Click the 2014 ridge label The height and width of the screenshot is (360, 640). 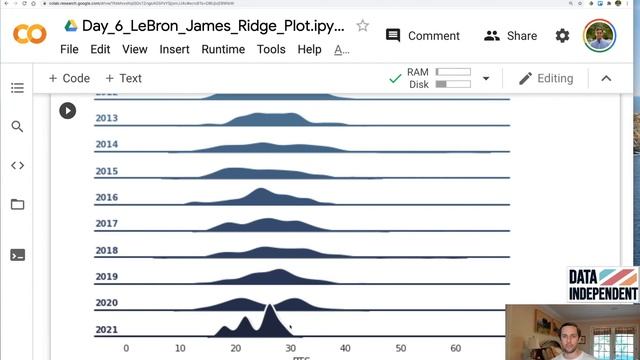pyautogui.click(x=107, y=144)
